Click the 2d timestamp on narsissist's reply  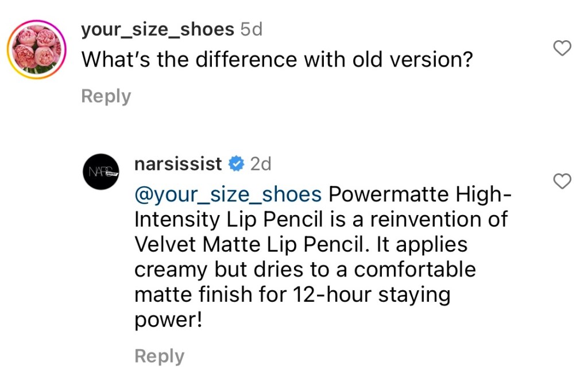(x=261, y=164)
